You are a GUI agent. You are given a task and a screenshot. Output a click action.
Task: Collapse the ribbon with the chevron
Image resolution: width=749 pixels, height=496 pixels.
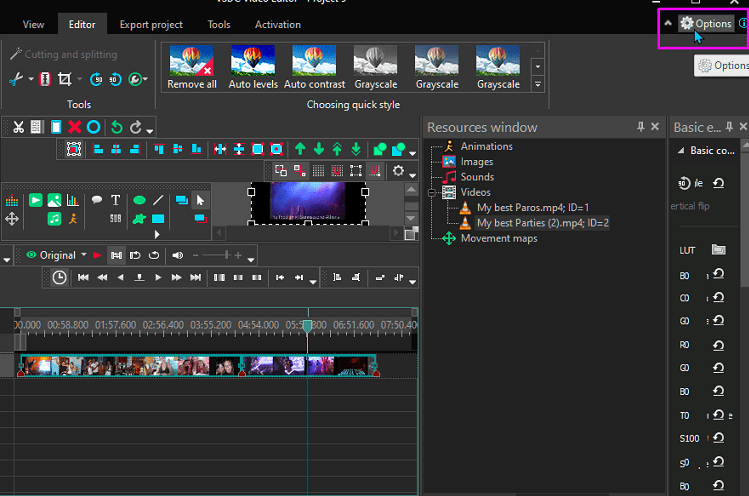pyautogui.click(x=668, y=23)
